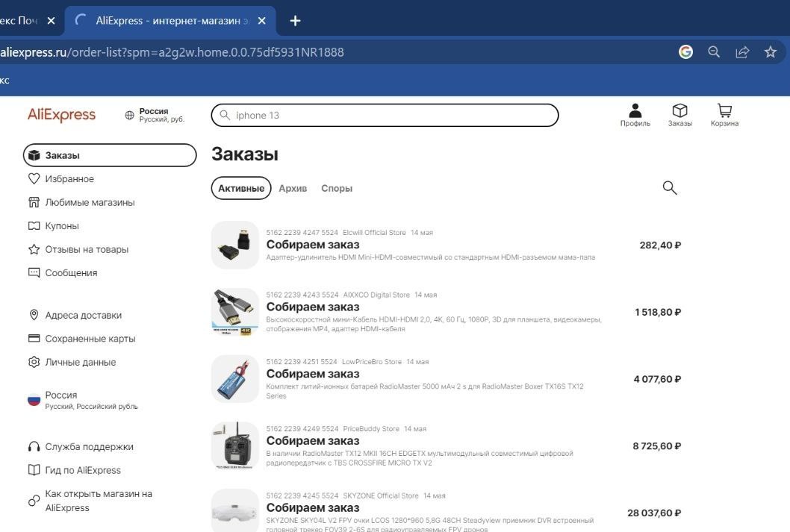This screenshot has width=790, height=532.
Task: Click the 4 077,60 ₽ price
Action: tap(657, 379)
